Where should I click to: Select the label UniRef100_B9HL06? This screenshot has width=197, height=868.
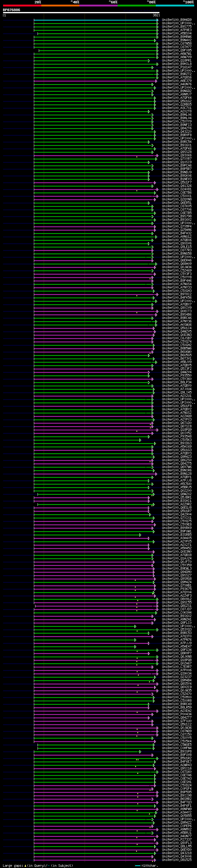coord(177,115)
